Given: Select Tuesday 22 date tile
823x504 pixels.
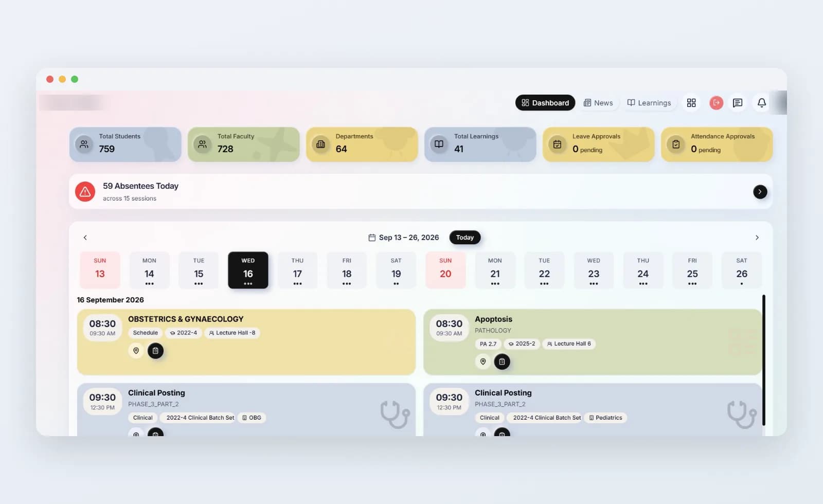Looking at the screenshot, I should click(544, 270).
